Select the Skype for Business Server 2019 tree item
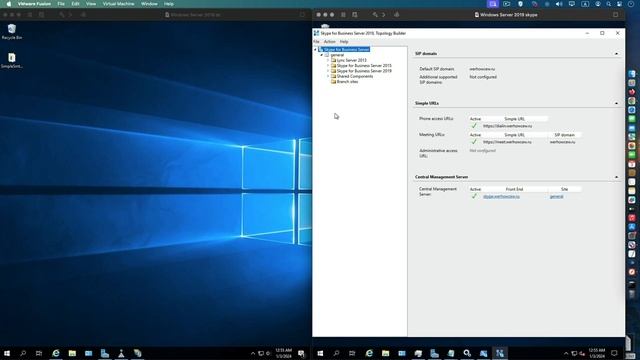 (x=361, y=71)
